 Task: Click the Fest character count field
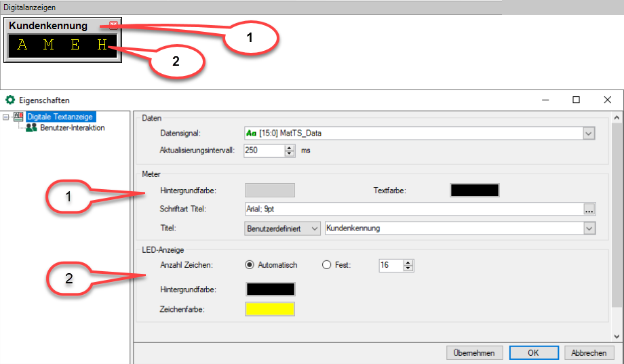391,265
